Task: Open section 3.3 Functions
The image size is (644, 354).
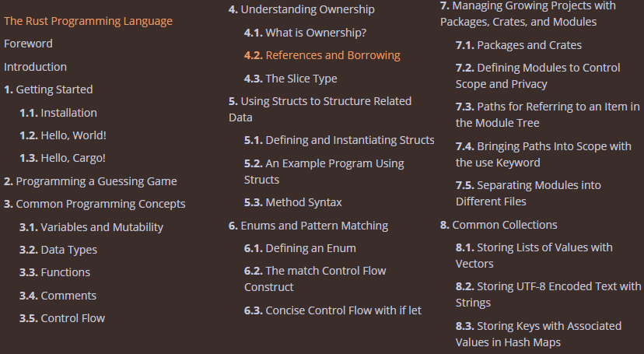Action: [x=54, y=272]
